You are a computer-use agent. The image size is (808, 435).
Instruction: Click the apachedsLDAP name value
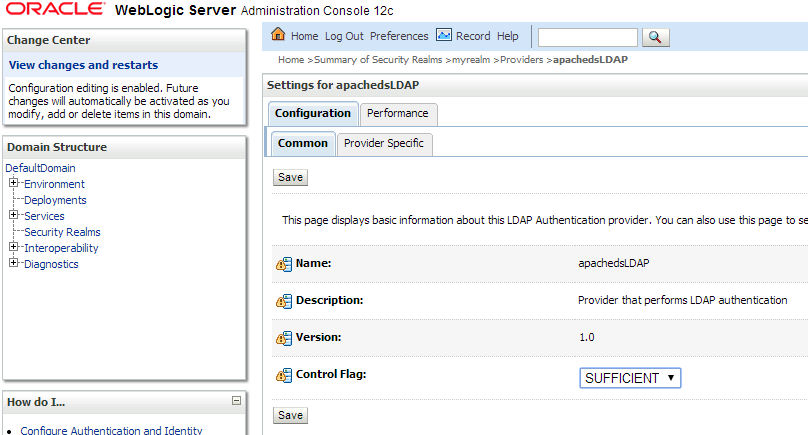614,263
